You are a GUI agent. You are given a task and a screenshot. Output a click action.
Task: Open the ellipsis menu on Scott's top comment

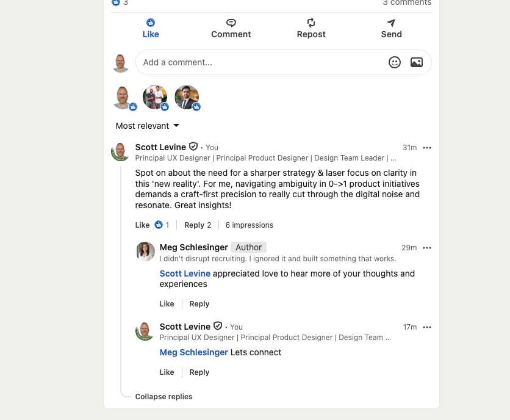click(427, 147)
